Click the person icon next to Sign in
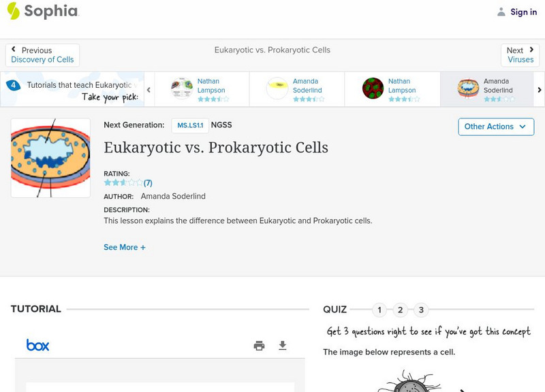The height and width of the screenshot is (392, 545). (501, 12)
